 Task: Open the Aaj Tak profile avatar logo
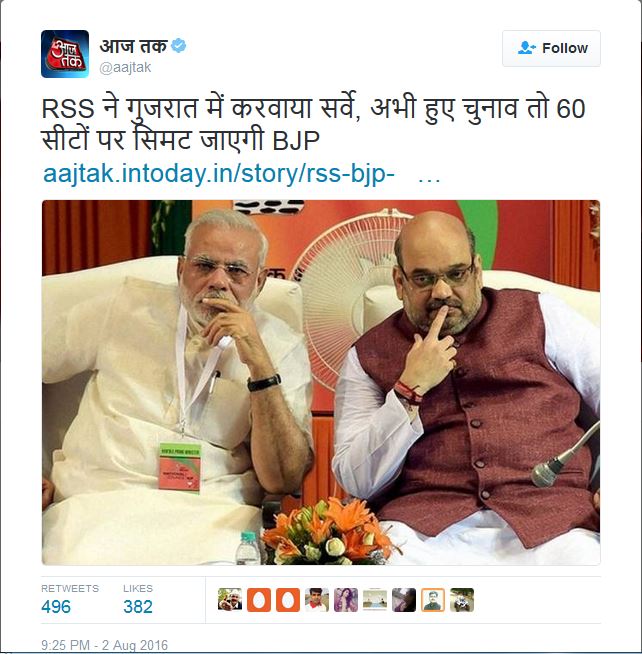pyautogui.click(x=65, y=54)
